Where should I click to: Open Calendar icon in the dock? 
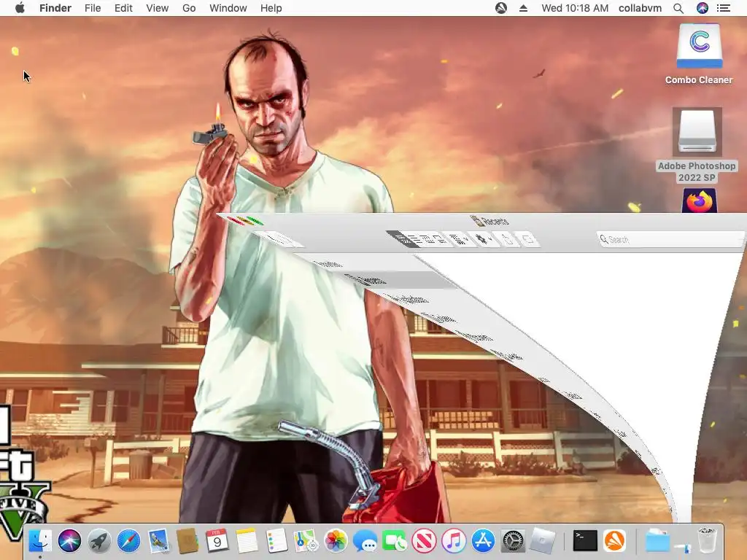coord(217,541)
